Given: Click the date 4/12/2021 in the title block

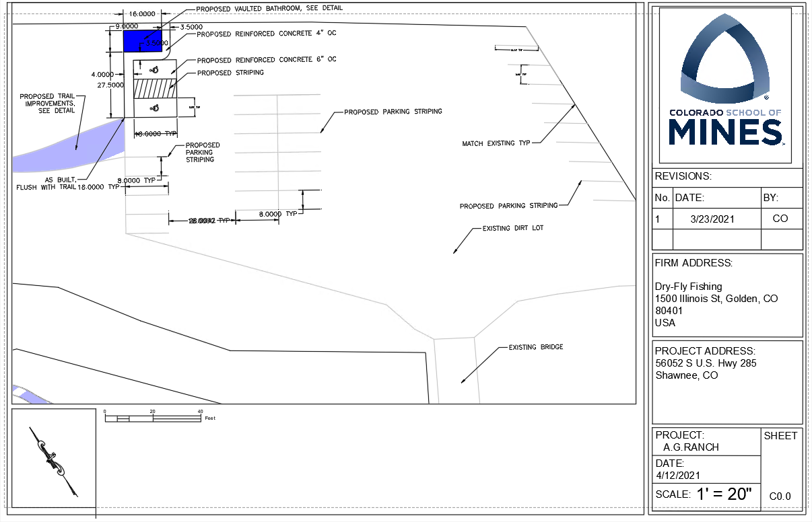Looking at the screenshot, I should pos(677,475).
